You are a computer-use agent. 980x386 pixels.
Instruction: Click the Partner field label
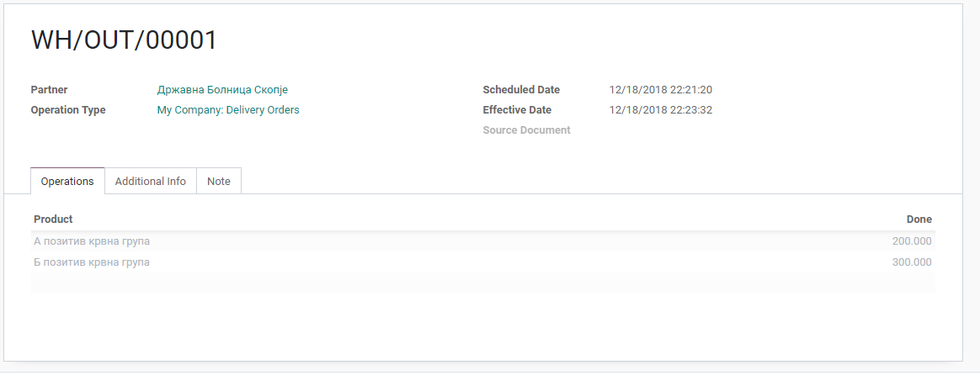[x=49, y=90]
